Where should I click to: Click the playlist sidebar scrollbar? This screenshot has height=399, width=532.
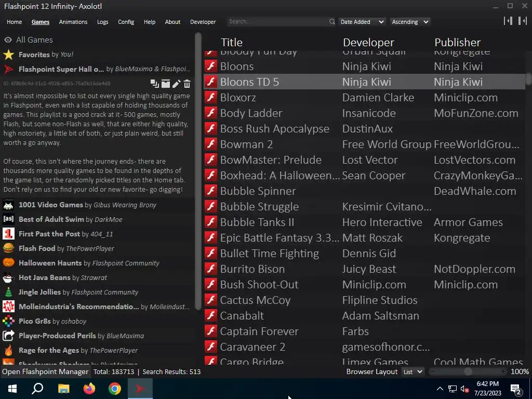click(x=198, y=171)
